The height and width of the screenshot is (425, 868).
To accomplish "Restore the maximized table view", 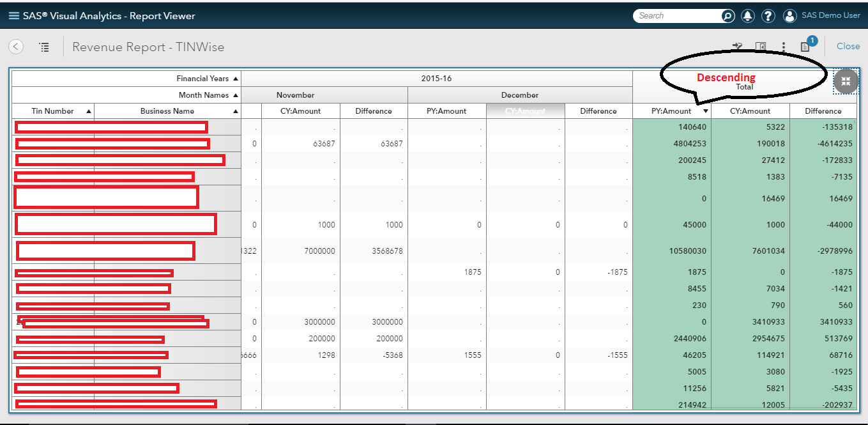I will tap(846, 81).
